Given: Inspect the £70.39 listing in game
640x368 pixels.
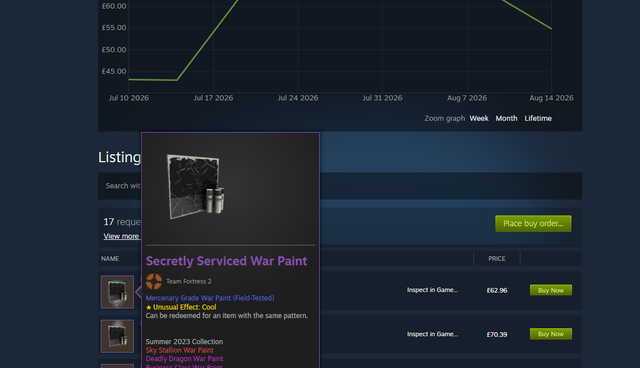Looking at the screenshot, I should (x=432, y=334).
